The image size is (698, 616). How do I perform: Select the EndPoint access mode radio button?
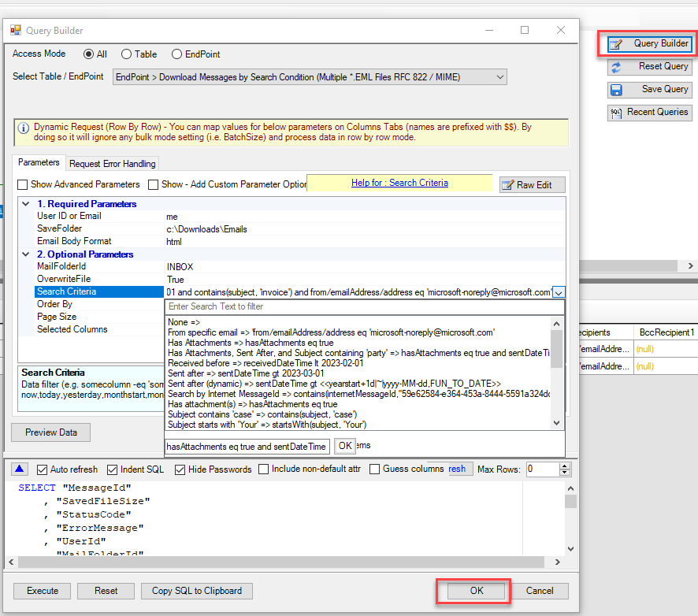click(x=176, y=54)
